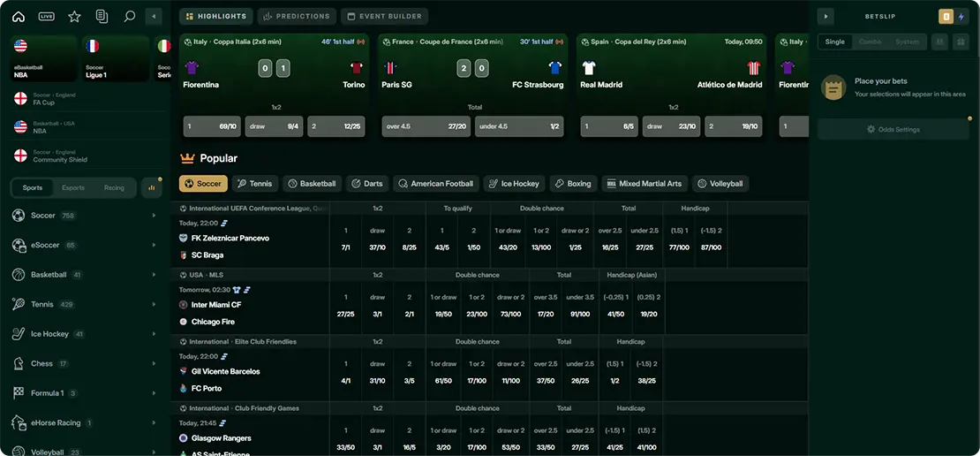This screenshot has height=456, width=980.
Task: Select the Esports toggle
Action: coord(73,187)
